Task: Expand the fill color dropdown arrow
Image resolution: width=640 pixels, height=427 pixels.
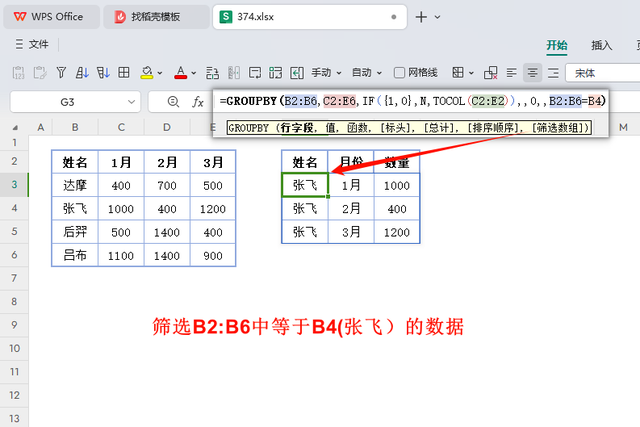Action: (x=160, y=73)
